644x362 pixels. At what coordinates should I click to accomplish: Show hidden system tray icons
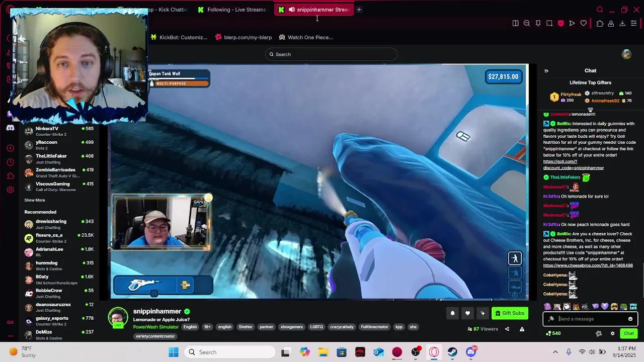[x=555, y=352]
